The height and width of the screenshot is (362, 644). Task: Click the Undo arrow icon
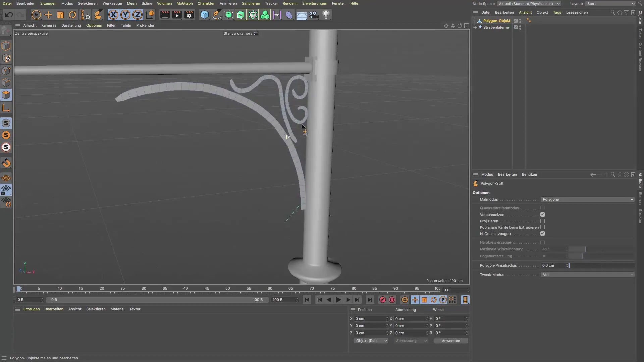pyautogui.click(x=9, y=15)
